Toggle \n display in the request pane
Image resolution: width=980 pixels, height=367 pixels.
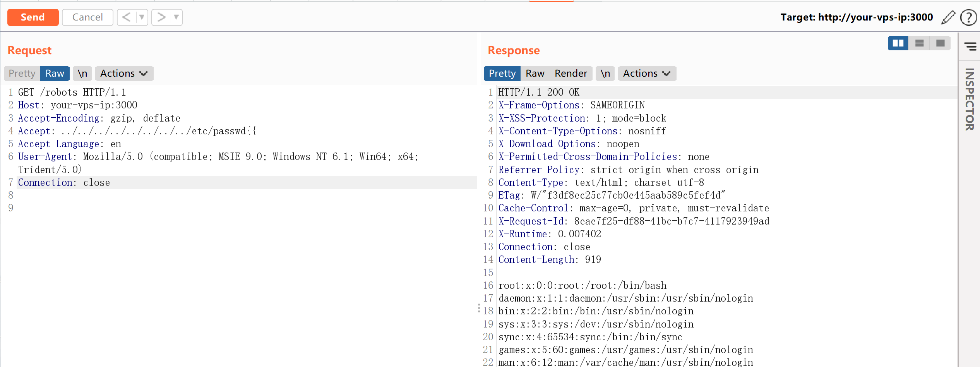82,73
